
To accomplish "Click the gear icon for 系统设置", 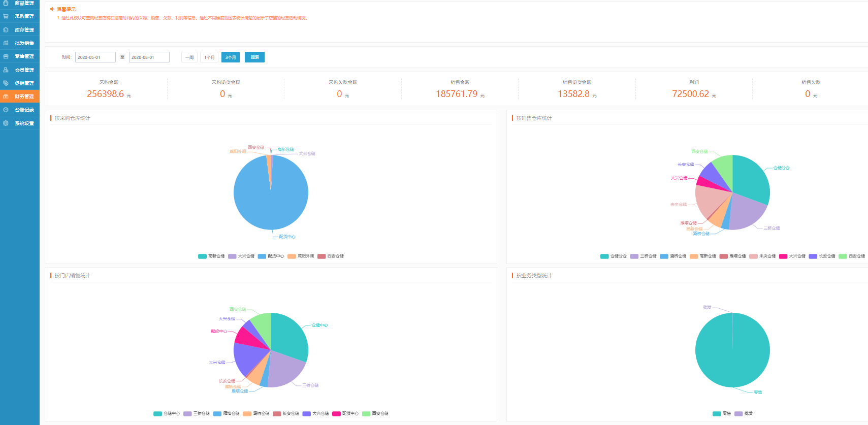I will click(6, 123).
